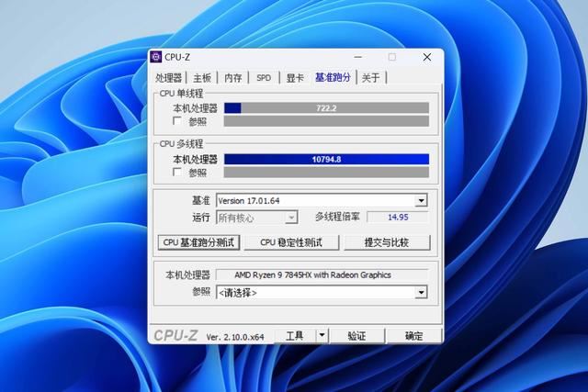Click the multi-thread score bar showing 10794.8
This screenshot has width=588, height=392.
coord(326,159)
